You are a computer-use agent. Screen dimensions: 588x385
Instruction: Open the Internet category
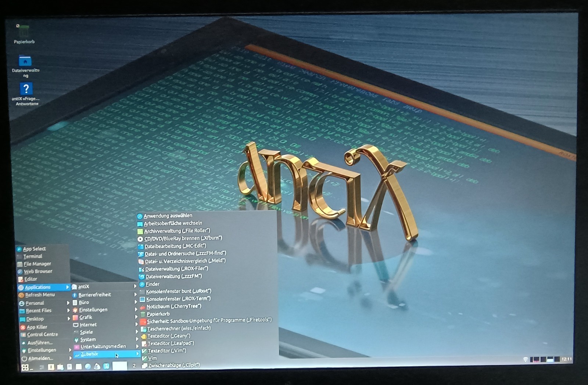point(106,325)
